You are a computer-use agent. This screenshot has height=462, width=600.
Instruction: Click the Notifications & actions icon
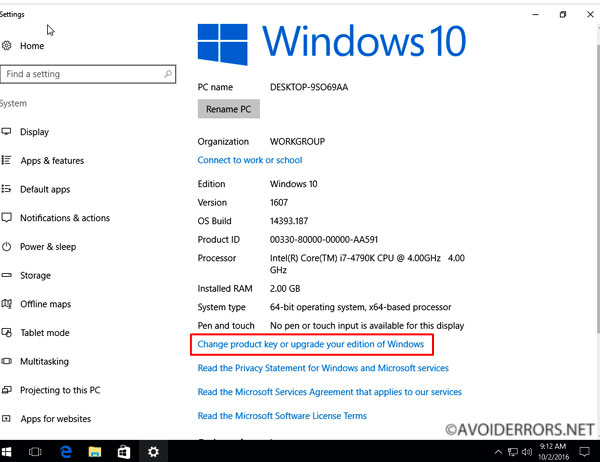click(7, 218)
